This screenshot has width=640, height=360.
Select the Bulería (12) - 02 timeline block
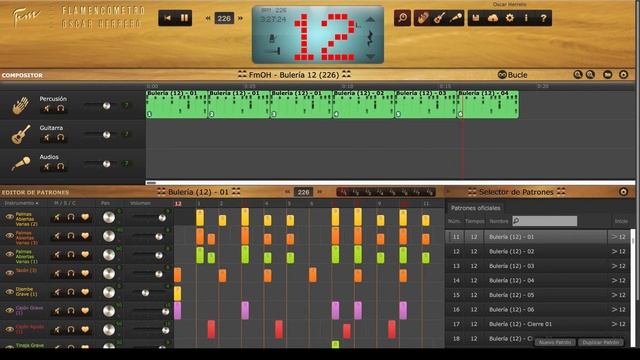pos(363,104)
